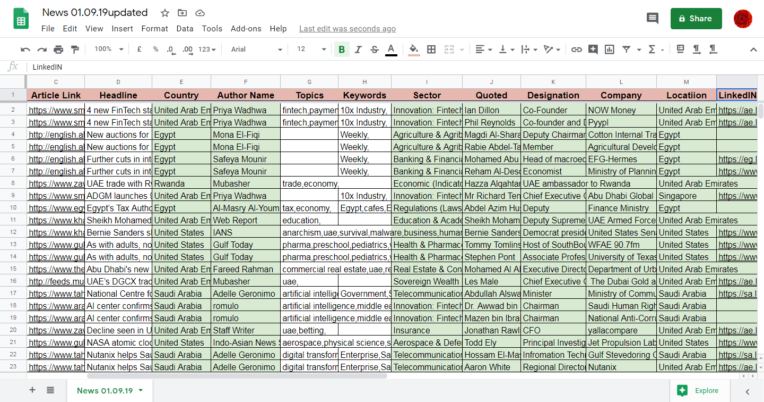
Task: Open the input tools toolbar icon
Action: click(x=681, y=49)
